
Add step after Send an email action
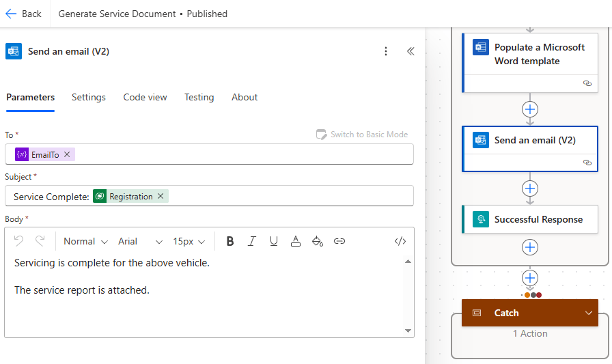(x=530, y=188)
